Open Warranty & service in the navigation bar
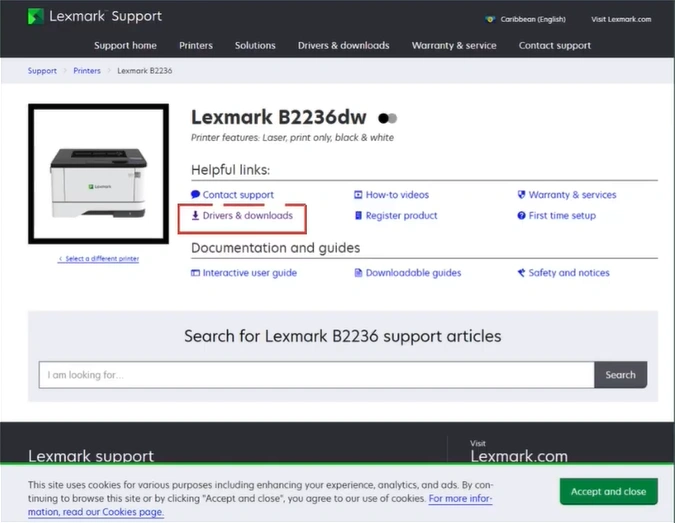Image resolution: width=675 pixels, height=523 pixels. [x=454, y=45]
